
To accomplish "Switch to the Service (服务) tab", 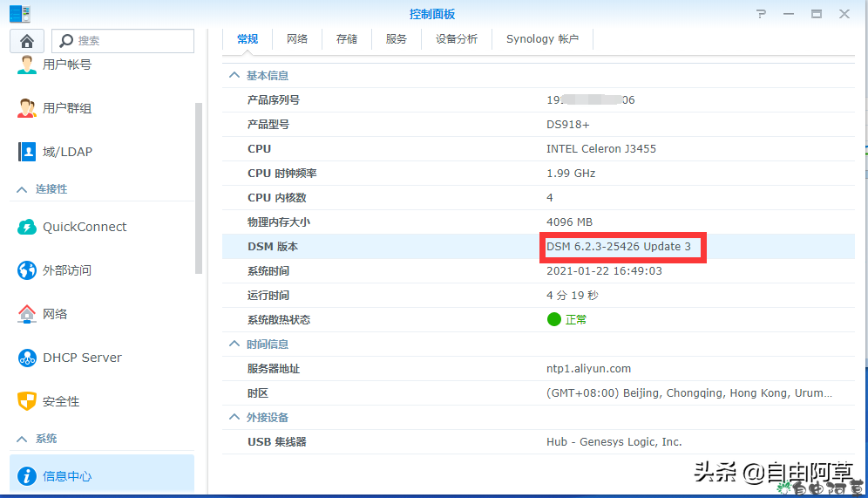I will [x=397, y=39].
